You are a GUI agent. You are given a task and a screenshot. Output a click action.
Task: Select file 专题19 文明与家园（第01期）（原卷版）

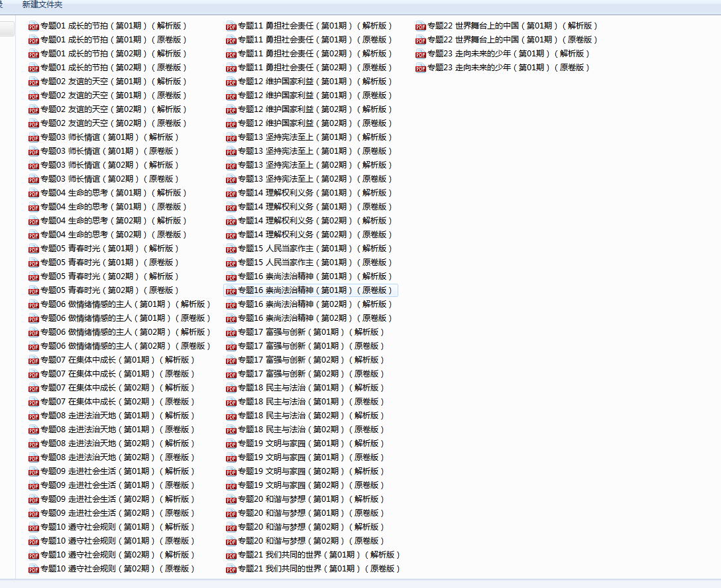click(305, 457)
